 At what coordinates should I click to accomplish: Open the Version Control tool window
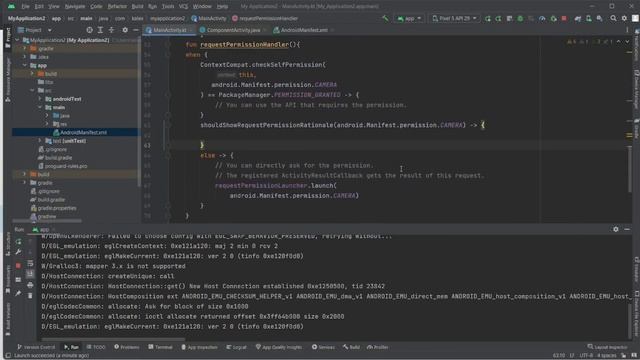(x=36, y=347)
